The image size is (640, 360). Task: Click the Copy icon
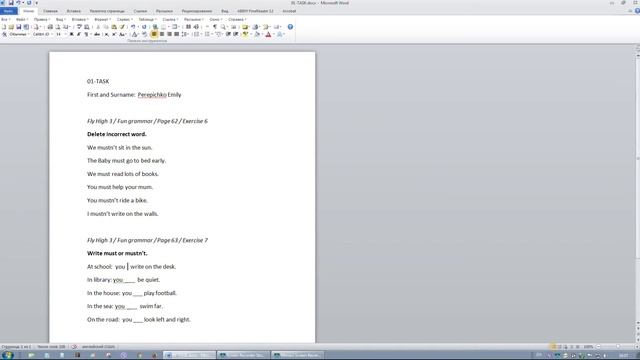tap(106, 27)
